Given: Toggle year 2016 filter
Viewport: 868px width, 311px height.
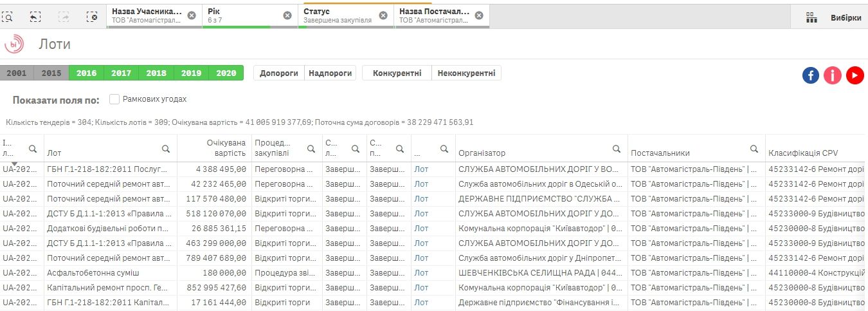Looking at the screenshot, I should point(86,73).
